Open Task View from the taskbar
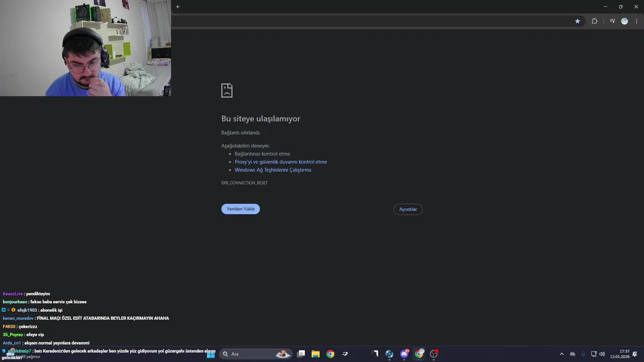Image resolution: width=644 pixels, height=362 pixels. click(x=301, y=354)
